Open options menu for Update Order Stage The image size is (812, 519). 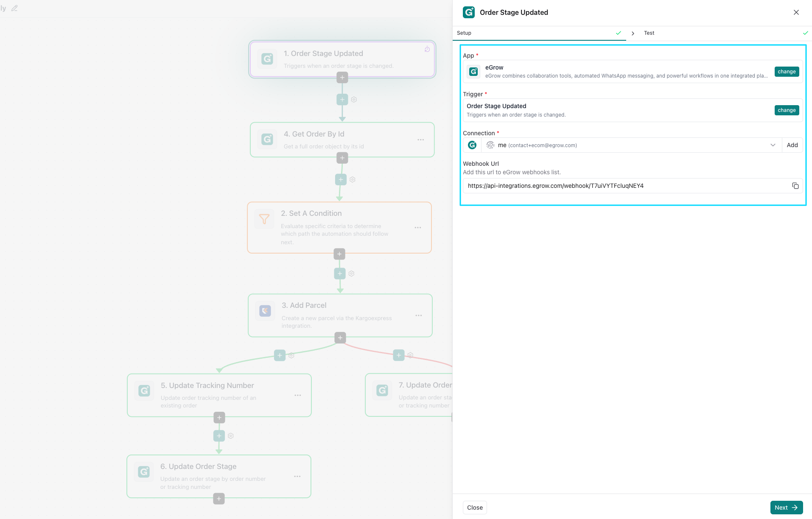point(297,476)
